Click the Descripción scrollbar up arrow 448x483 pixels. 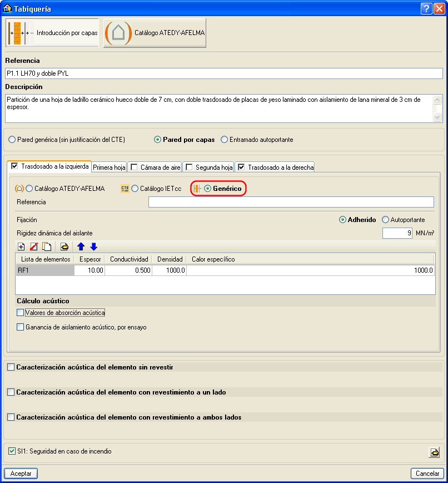tap(437, 100)
